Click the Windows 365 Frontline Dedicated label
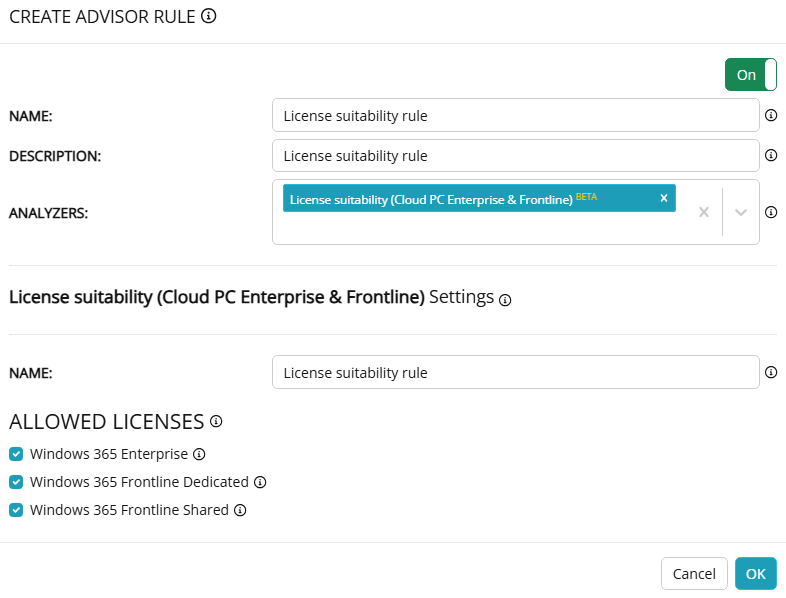Image resolution: width=786 pixels, height=598 pixels. tap(139, 482)
